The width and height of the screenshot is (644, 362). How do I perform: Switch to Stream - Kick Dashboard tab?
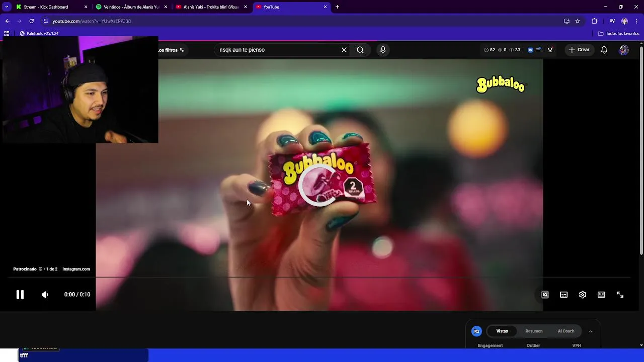click(x=45, y=7)
